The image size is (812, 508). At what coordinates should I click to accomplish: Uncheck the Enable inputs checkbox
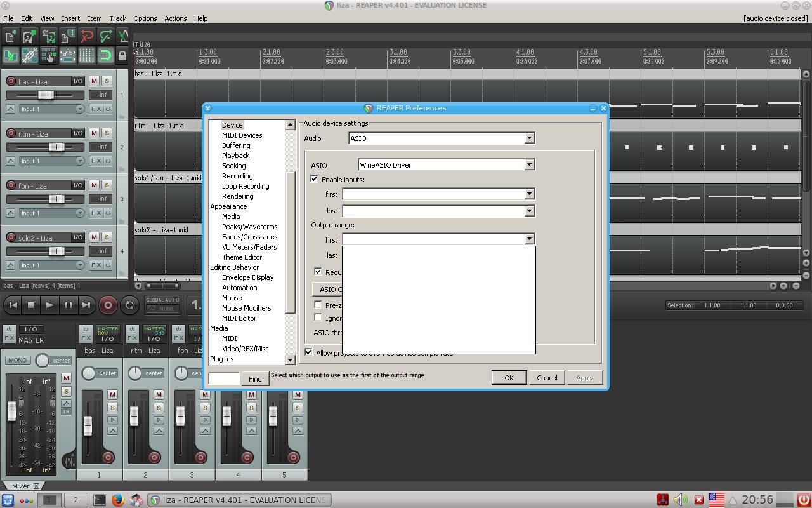click(x=315, y=179)
